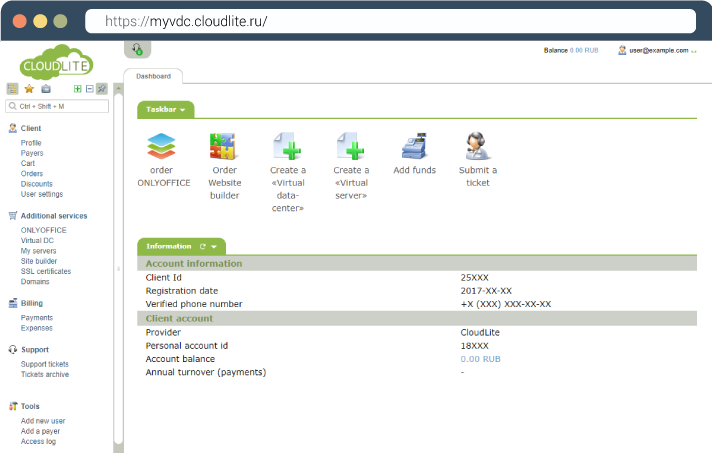The image size is (712, 453).
Task: Open Payers in the Client menu
Action: click(x=32, y=153)
